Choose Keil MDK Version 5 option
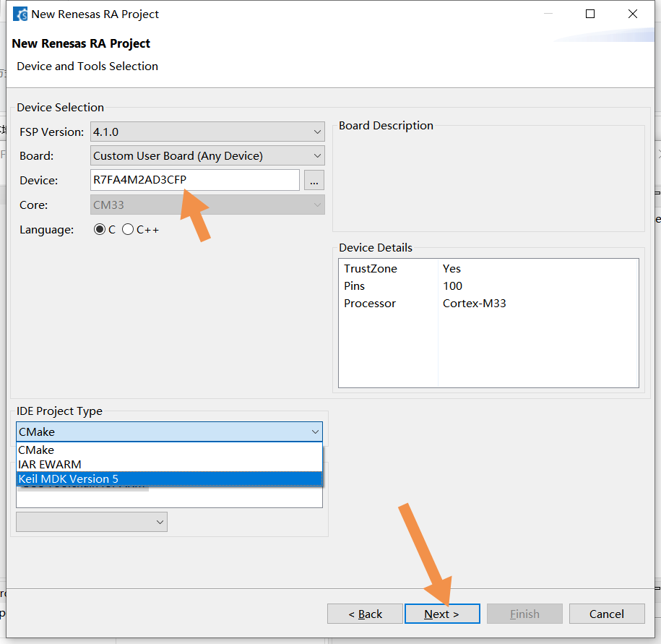The width and height of the screenshot is (661, 644). [169, 478]
